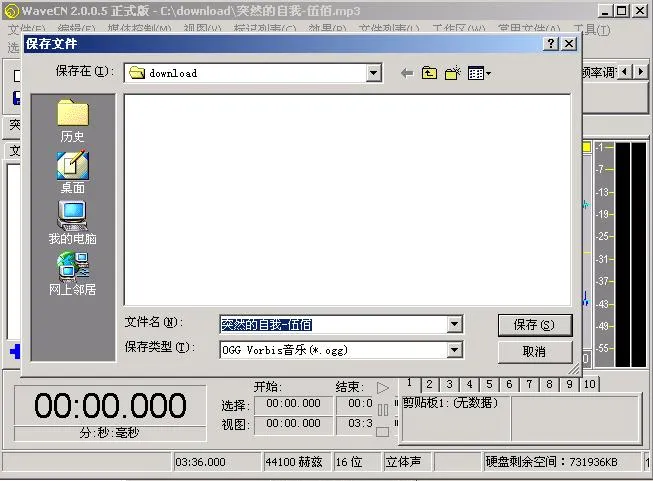Click the stop button in WaveCN

[x=383, y=432]
